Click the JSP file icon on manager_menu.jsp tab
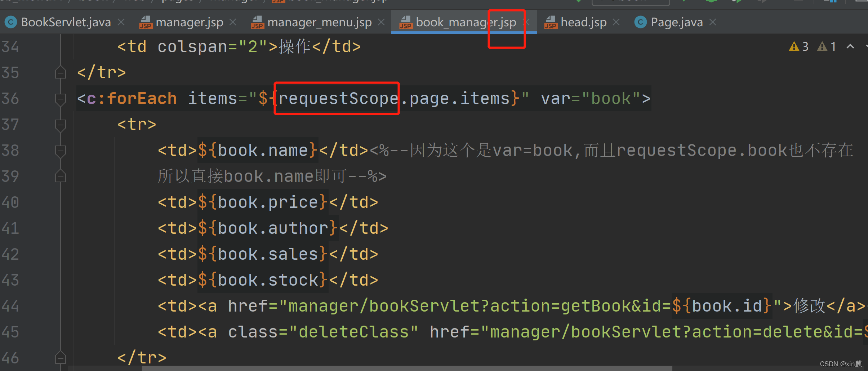 [x=257, y=22]
